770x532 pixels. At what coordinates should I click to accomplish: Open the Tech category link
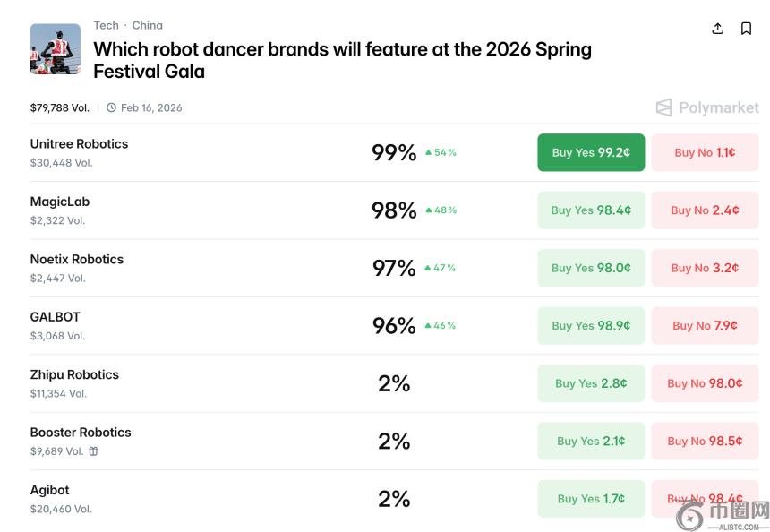tap(106, 25)
